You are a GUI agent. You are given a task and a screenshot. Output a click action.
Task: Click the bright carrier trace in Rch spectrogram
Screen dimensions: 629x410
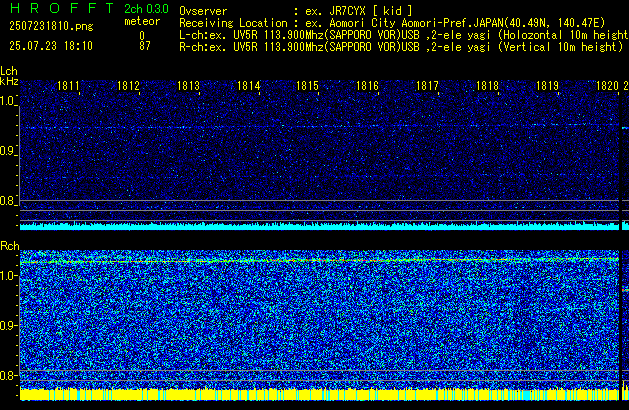[319, 261]
